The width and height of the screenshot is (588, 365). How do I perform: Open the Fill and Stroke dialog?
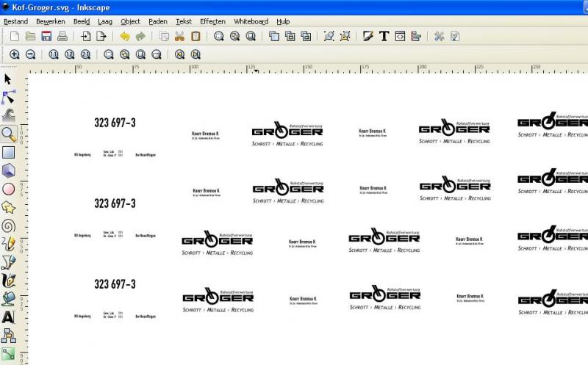(x=368, y=36)
